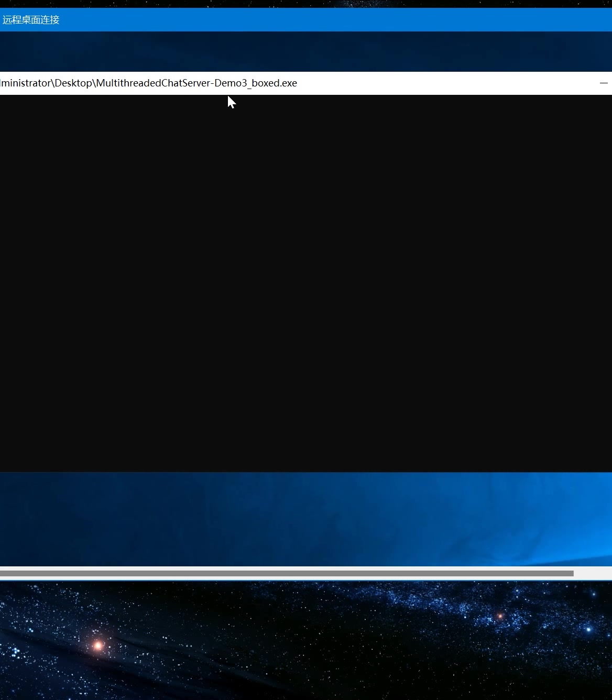
Task: Click remote desktop wallpaper above console window
Action: coord(304,51)
